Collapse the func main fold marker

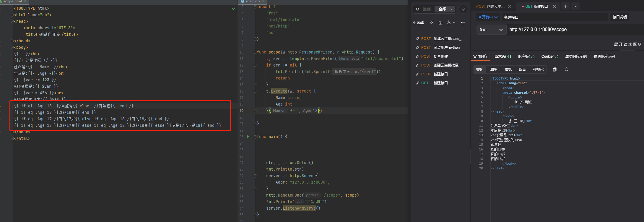(x=255, y=137)
